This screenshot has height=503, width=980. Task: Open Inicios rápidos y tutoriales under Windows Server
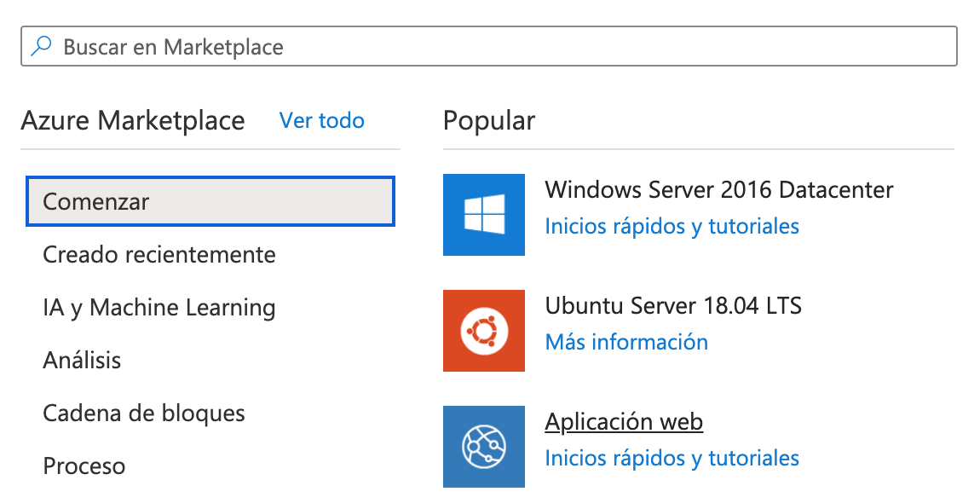click(x=672, y=227)
